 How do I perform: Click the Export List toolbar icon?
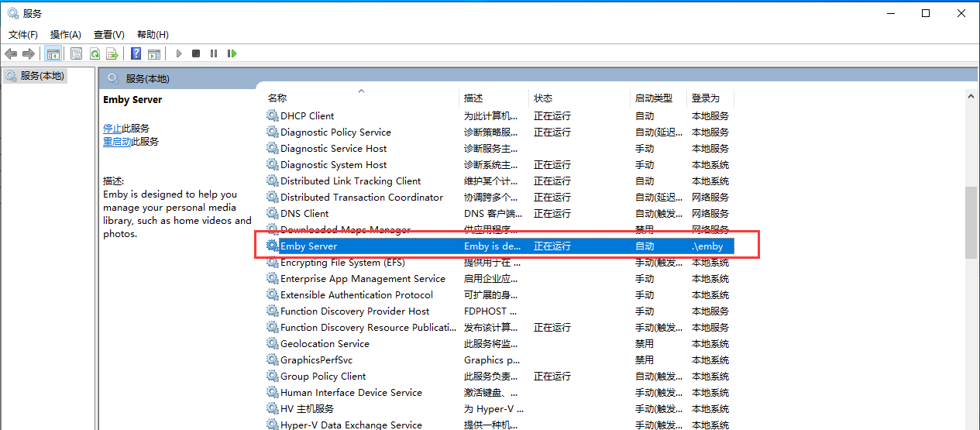pyautogui.click(x=112, y=53)
